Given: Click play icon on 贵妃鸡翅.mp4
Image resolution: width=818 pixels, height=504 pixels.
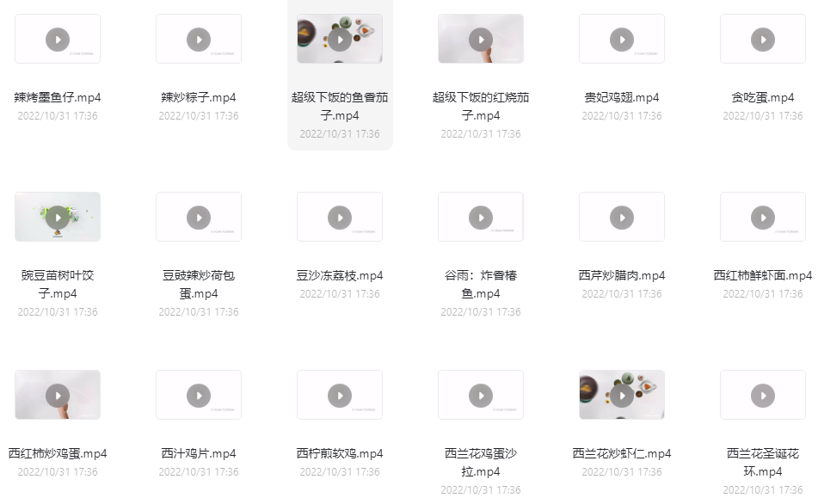Looking at the screenshot, I should 622,40.
